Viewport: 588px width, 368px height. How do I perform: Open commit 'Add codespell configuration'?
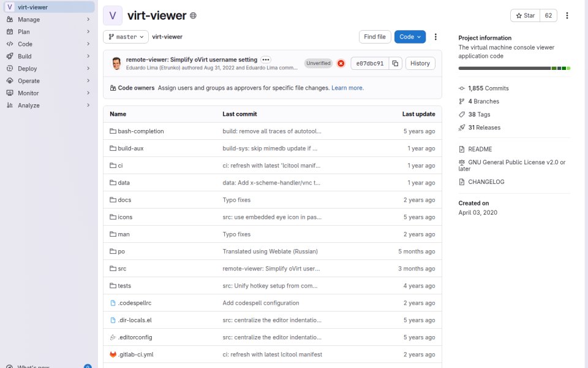pyautogui.click(x=261, y=303)
